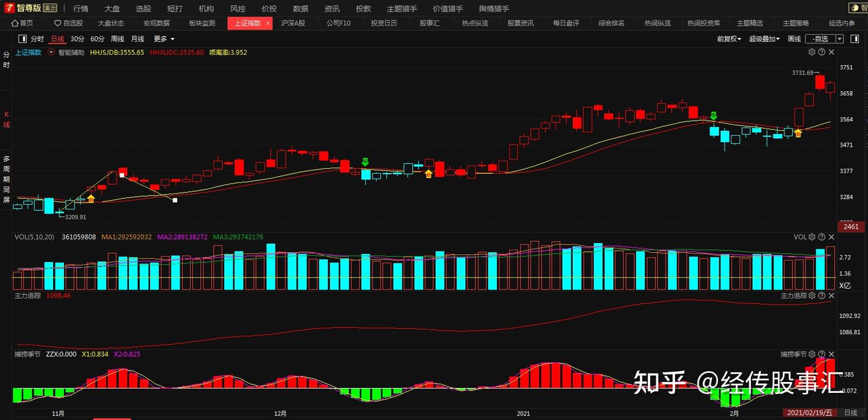Switch to the 股事汇 tab
The width and height of the screenshot is (868, 420).
click(x=430, y=23)
